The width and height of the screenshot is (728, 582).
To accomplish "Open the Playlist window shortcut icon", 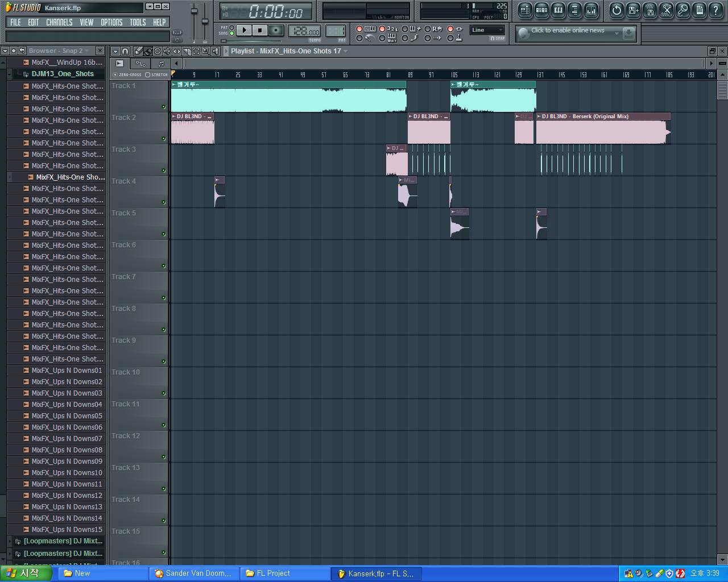I will (x=525, y=10).
